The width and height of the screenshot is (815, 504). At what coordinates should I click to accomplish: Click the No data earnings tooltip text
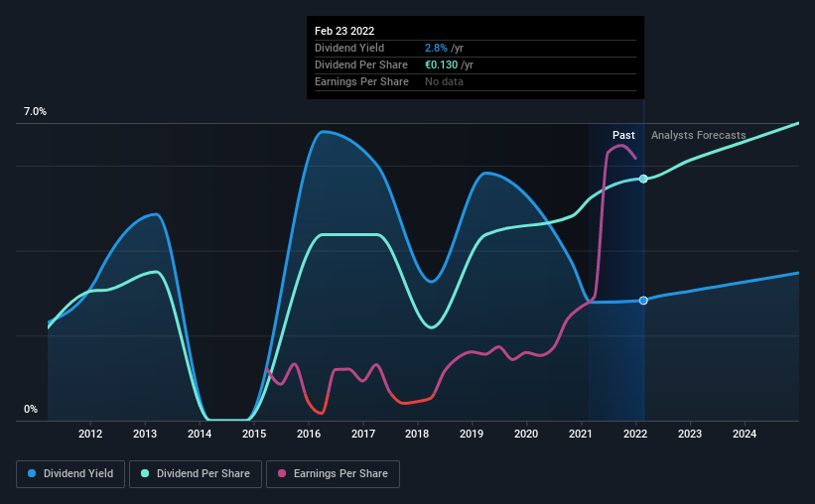(x=444, y=81)
